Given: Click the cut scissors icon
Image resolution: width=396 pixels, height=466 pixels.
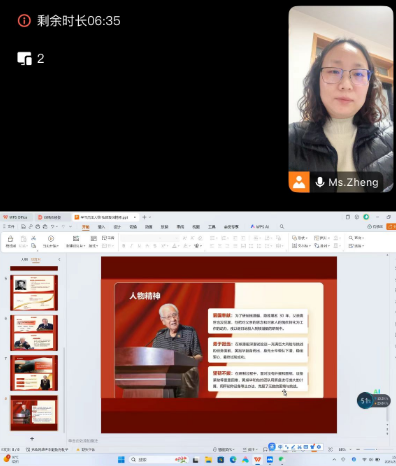Looking at the screenshot, I should tap(33, 238).
